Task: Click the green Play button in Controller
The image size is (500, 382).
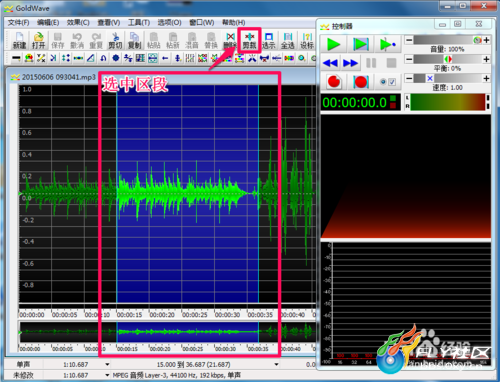Action: click(x=334, y=44)
